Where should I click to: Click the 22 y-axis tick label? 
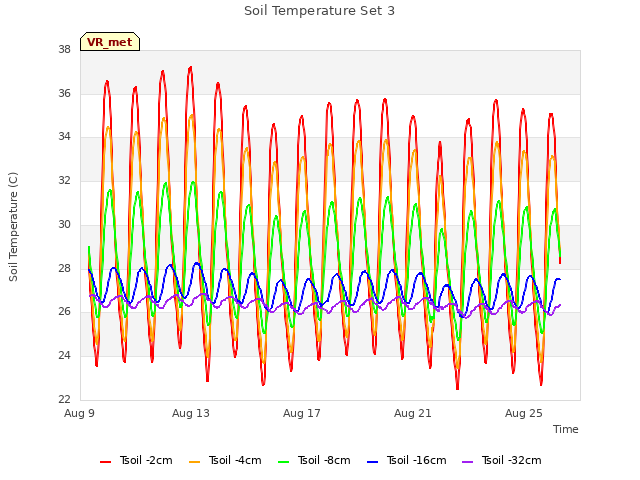coord(64,399)
